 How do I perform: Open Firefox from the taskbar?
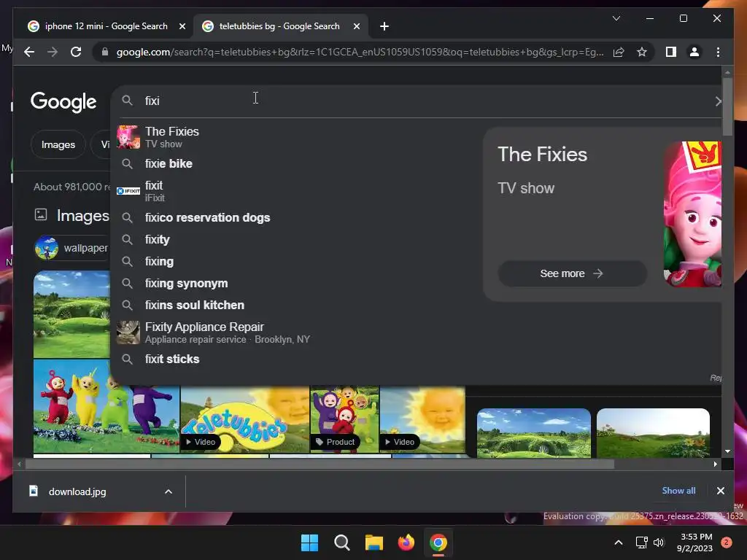(x=406, y=542)
